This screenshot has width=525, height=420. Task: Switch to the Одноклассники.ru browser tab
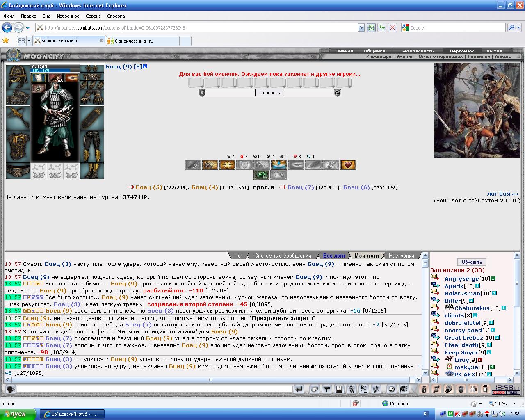coord(142,41)
